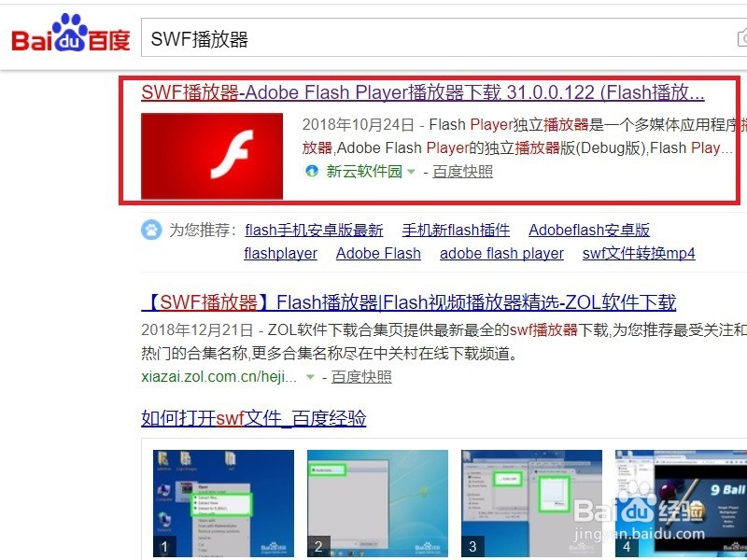Open 百度快照 for the Flash Player result

point(462,172)
